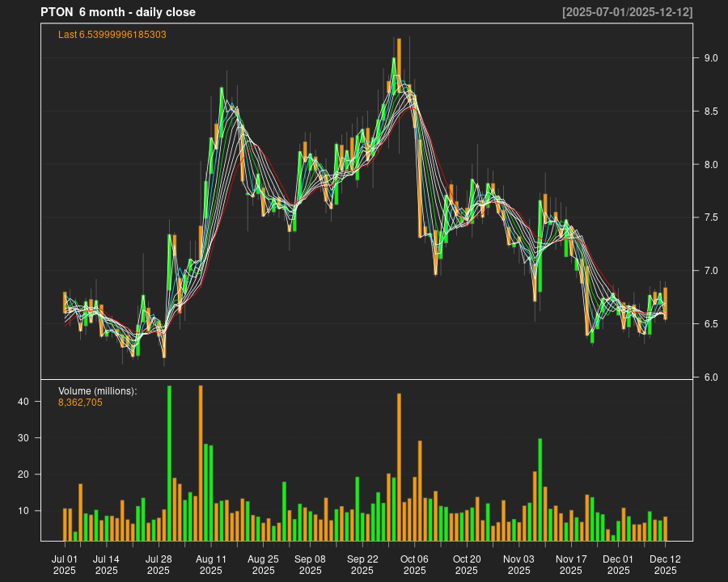This screenshot has height=582, width=728.
Task: Click the date range label in top right
Action: tap(627, 12)
